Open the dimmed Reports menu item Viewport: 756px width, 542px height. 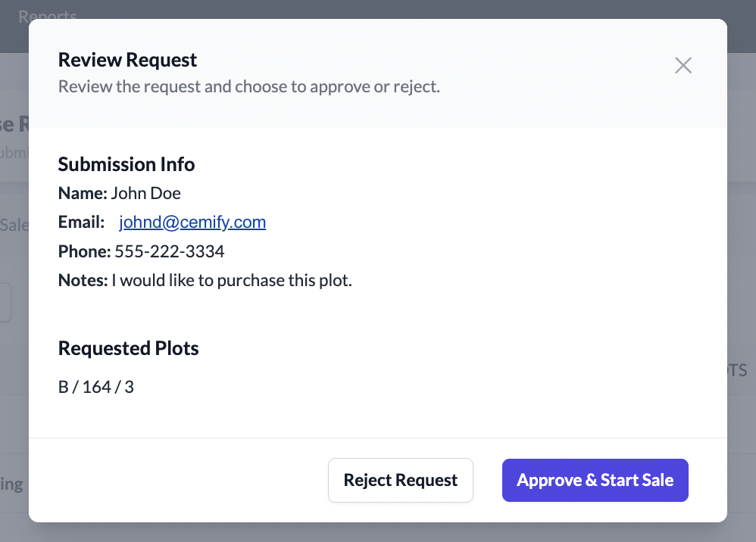click(x=47, y=15)
